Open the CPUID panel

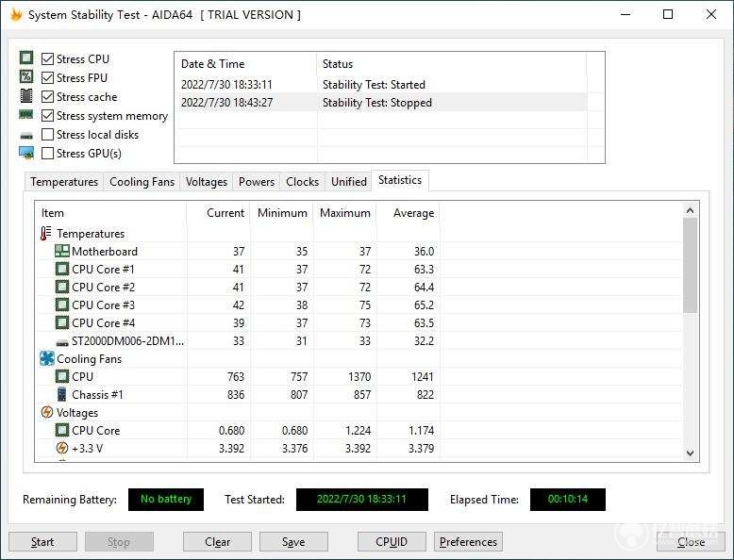392,542
